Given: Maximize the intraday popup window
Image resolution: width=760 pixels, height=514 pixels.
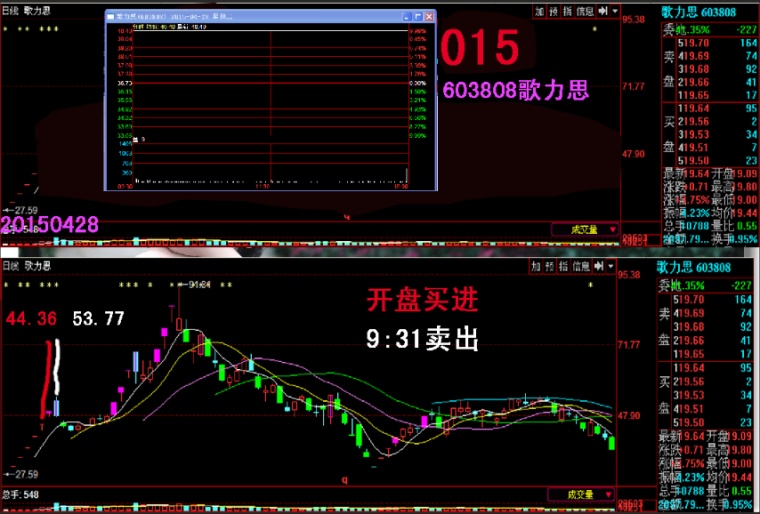Looking at the screenshot, I should 418,16.
